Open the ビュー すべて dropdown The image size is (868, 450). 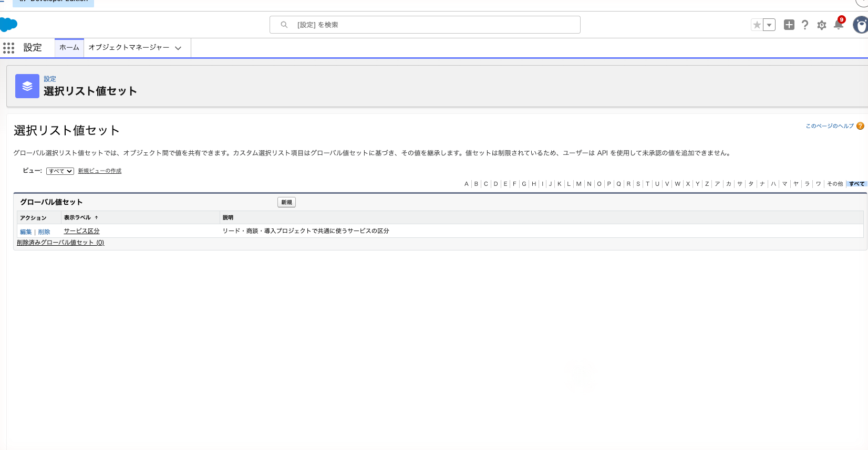click(60, 171)
